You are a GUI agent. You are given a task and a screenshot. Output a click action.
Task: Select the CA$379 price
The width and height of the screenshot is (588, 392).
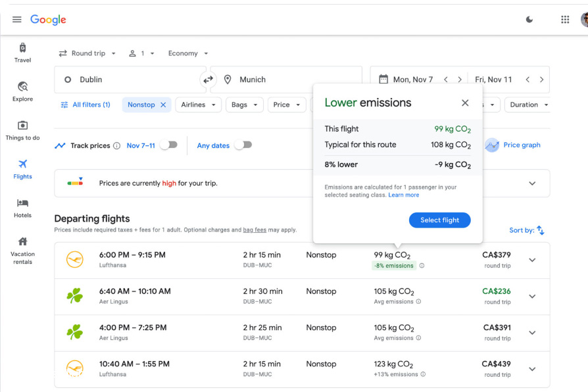click(x=496, y=255)
